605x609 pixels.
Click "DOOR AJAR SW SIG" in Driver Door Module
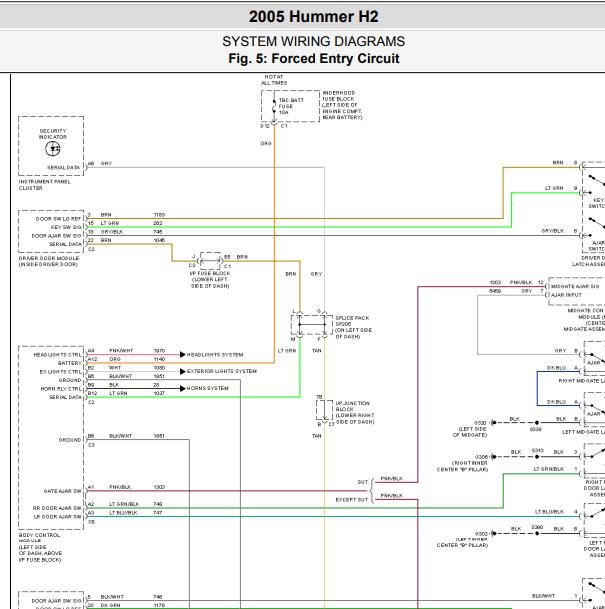coord(57,236)
